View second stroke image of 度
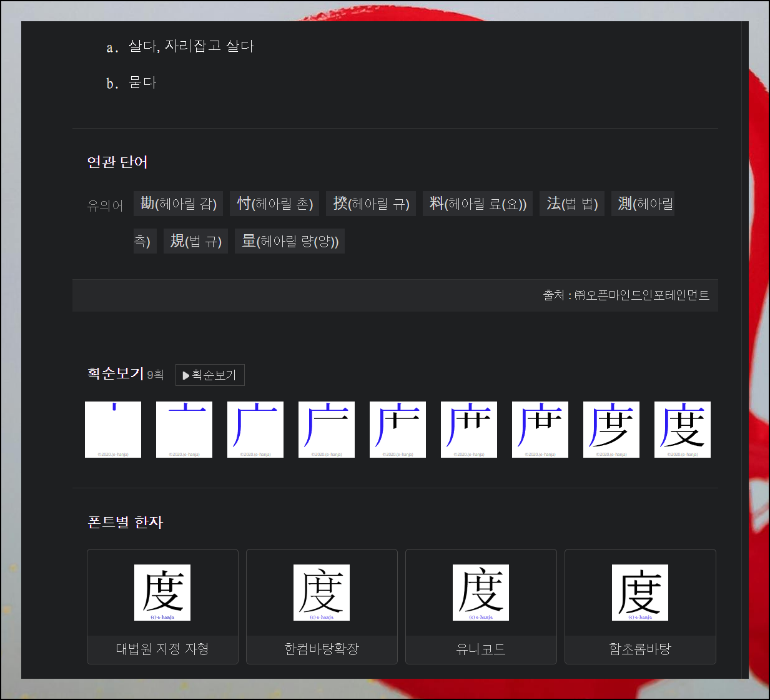 (x=184, y=430)
